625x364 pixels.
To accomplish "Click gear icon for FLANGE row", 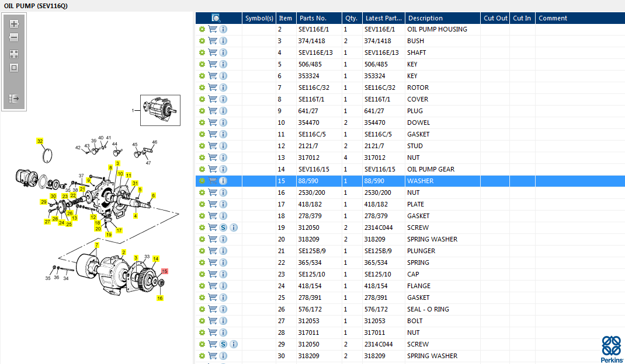I will 202,286.
